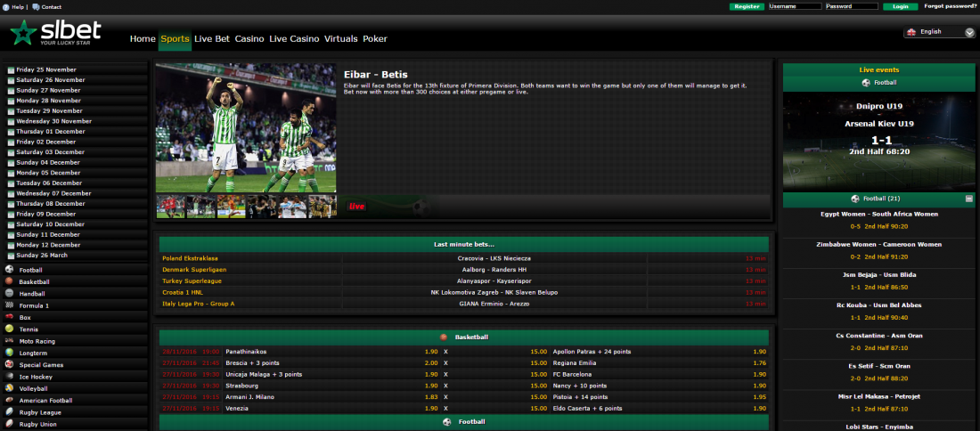The image size is (980, 431).
Task: Click the Password input field
Action: [x=851, y=6]
